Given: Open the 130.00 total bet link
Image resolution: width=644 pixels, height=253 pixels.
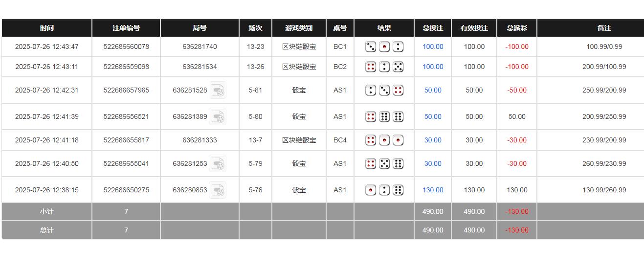Looking at the screenshot, I should pos(433,190).
